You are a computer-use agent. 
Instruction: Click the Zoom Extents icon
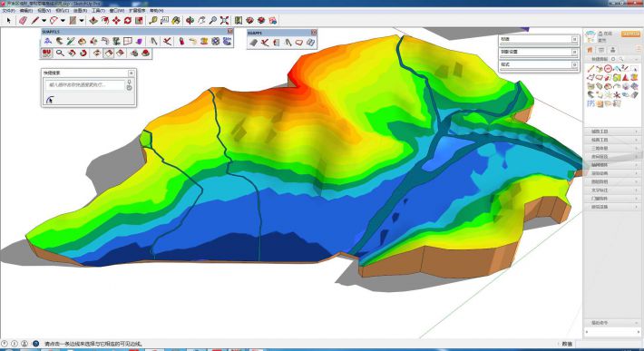[224, 20]
